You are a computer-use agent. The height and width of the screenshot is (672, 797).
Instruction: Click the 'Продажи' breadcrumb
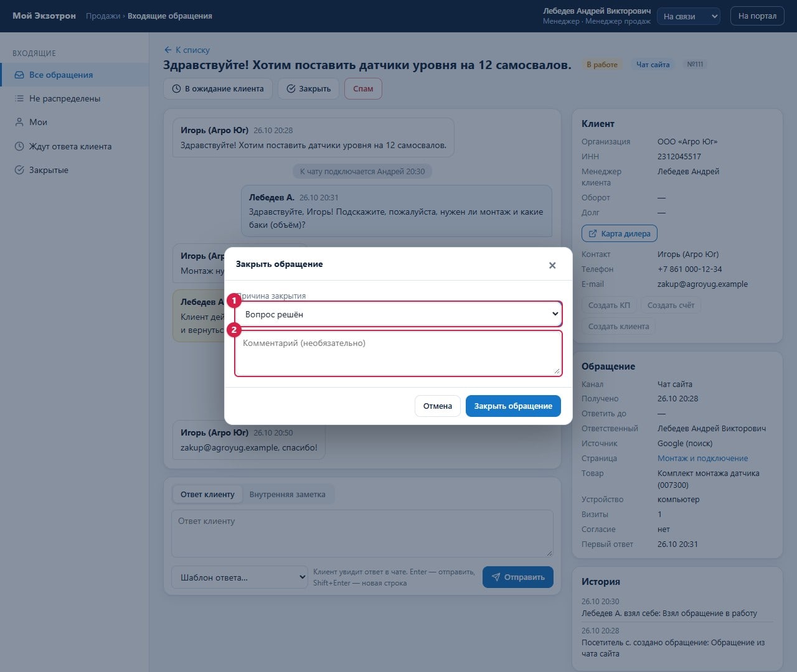pyautogui.click(x=103, y=16)
